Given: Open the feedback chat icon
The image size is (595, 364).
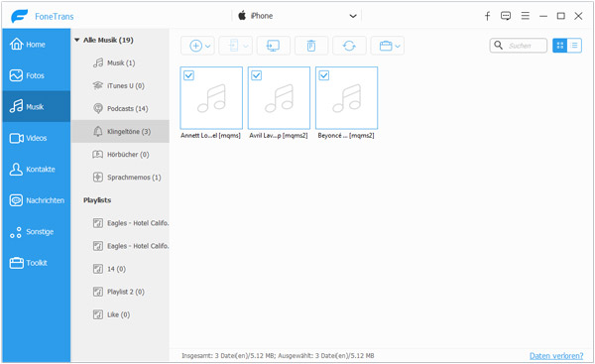Looking at the screenshot, I should pos(506,16).
